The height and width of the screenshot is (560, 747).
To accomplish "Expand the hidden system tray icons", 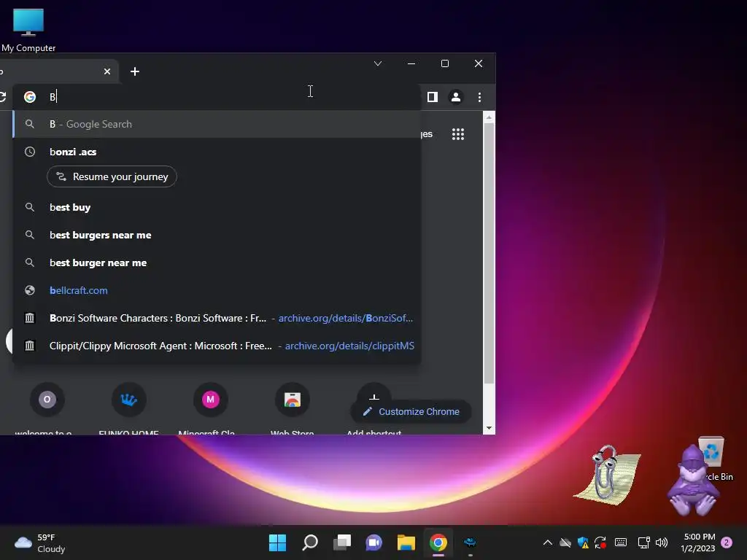I will (548, 542).
